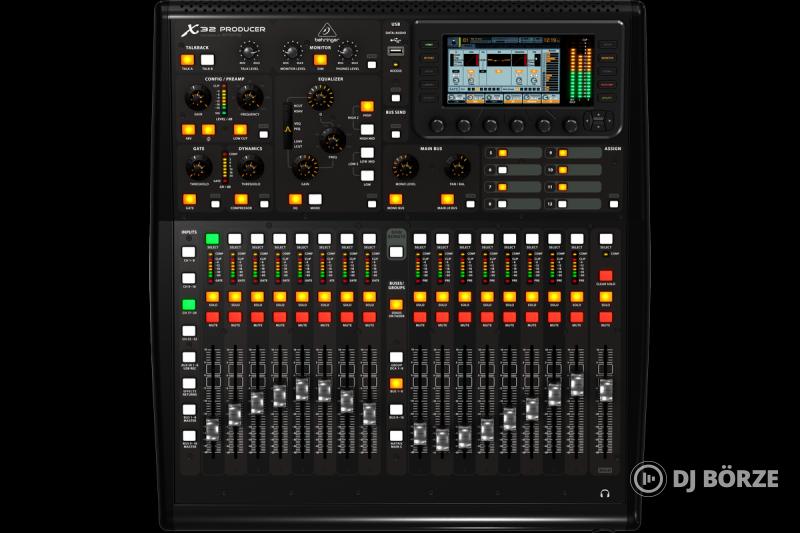Toggle the MONO BUS assignment button
The image size is (800, 533).
396,199
